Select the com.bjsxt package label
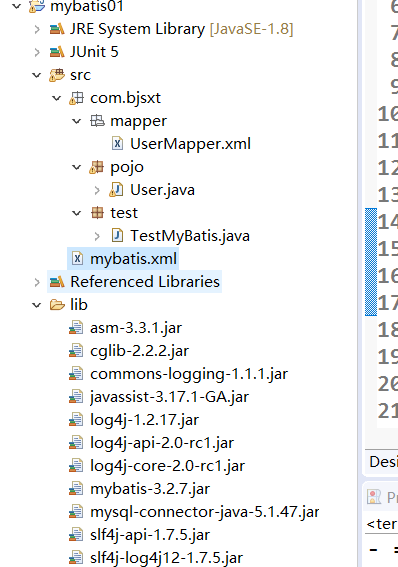Image resolution: width=398 pixels, height=567 pixels. pyautogui.click(x=125, y=98)
